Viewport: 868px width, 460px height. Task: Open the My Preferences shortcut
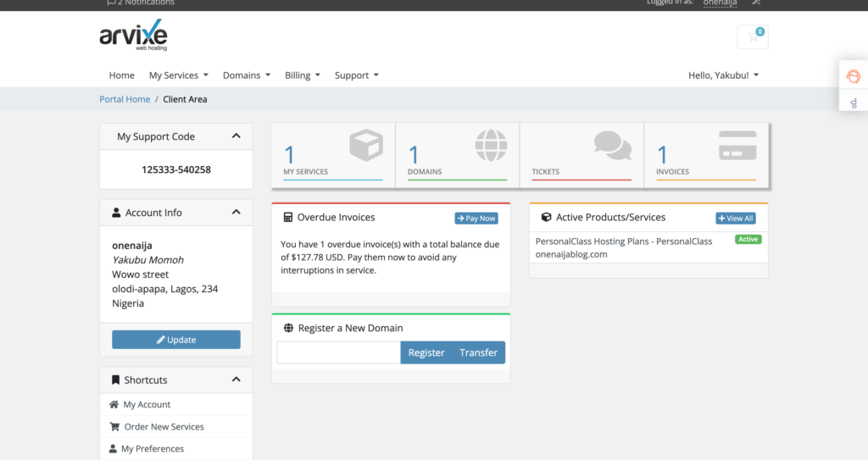pyautogui.click(x=176, y=449)
